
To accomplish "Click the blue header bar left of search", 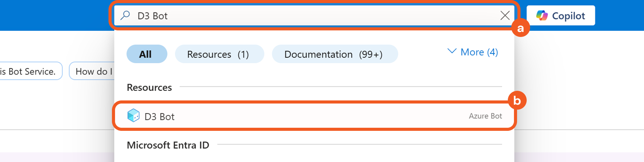I will (x=54, y=15).
